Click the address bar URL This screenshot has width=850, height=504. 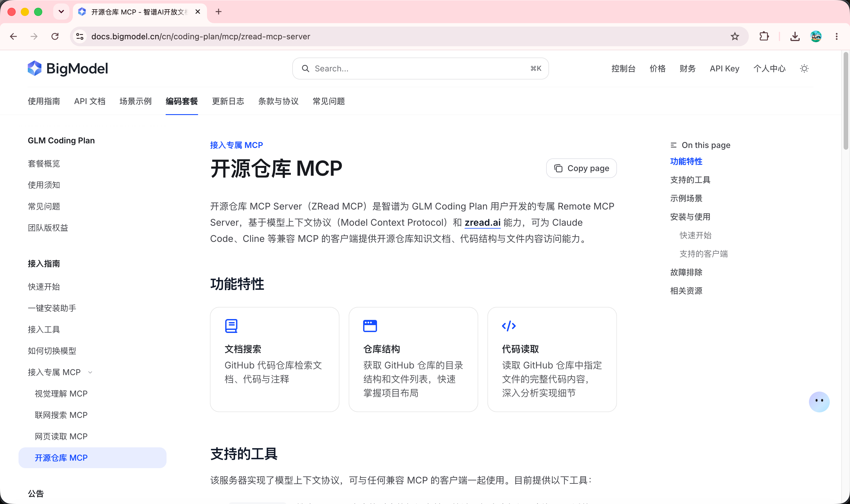click(x=201, y=36)
